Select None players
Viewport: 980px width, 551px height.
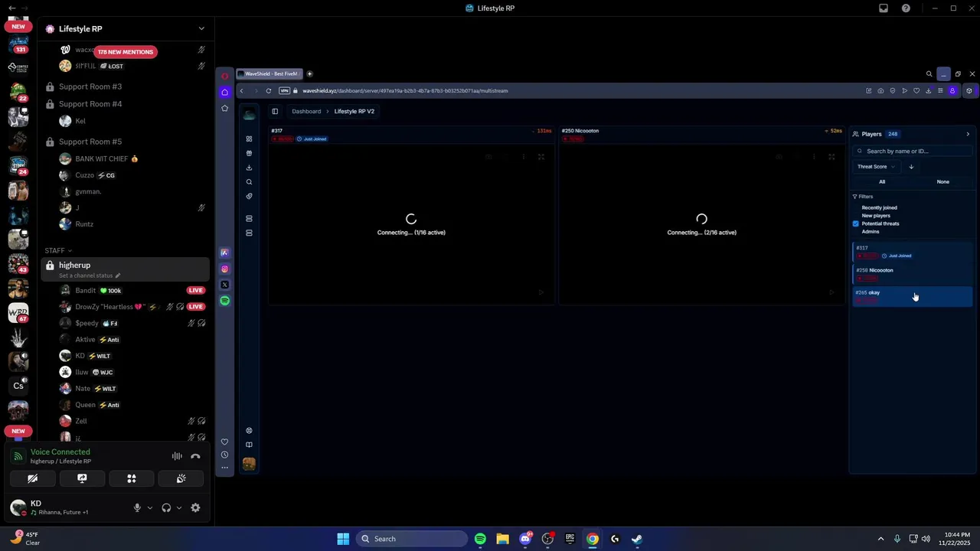[x=943, y=182]
